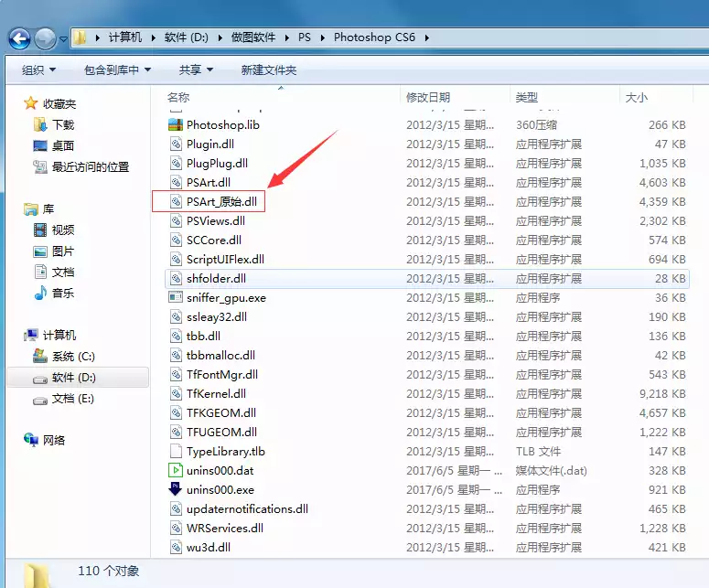Open 下载 in favorites sidebar

pos(63,124)
